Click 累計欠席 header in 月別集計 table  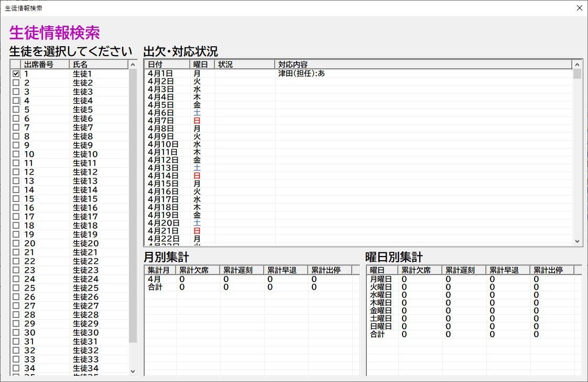click(x=198, y=270)
